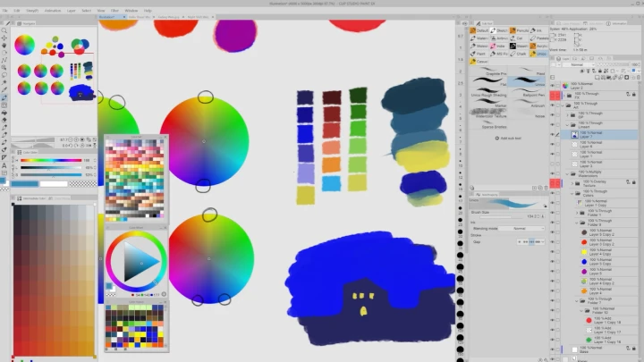Image resolution: width=644 pixels, height=362 pixels.
Task: Toggle visibility of the Watercolors folder
Action: tap(552, 173)
